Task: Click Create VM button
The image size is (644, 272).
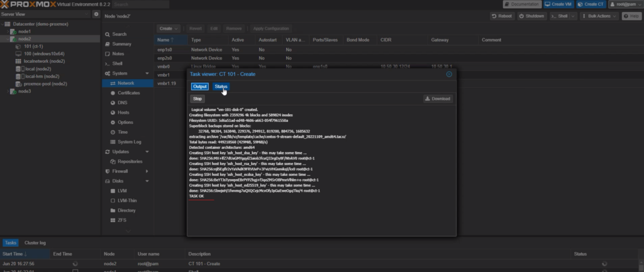Action: 558,4
